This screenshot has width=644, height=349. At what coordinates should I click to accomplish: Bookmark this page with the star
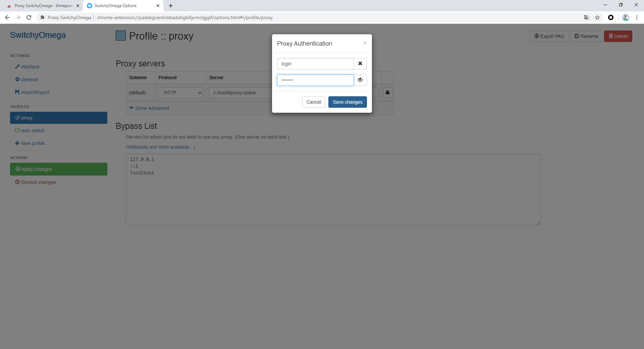click(597, 17)
